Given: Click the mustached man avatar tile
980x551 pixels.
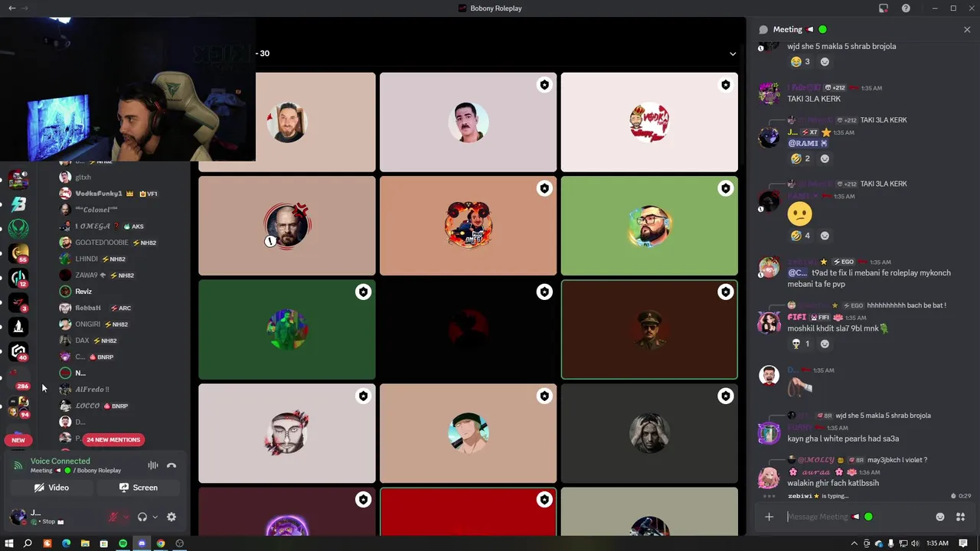Looking at the screenshot, I should pyautogui.click(x=468, y=122).
